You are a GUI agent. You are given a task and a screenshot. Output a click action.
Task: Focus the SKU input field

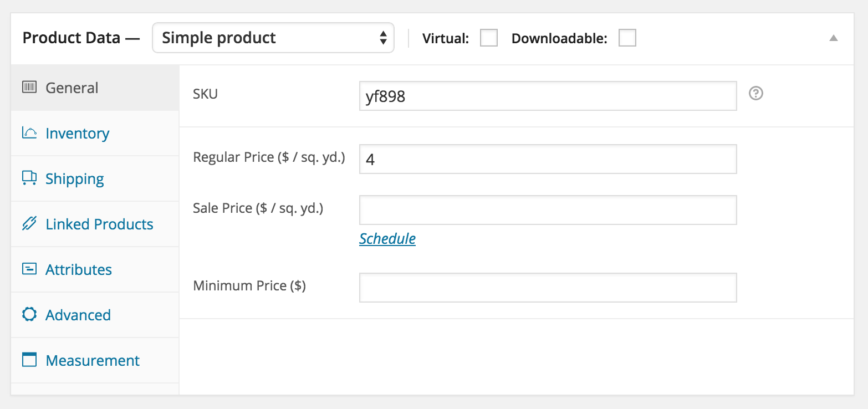(x=548, y=96)
